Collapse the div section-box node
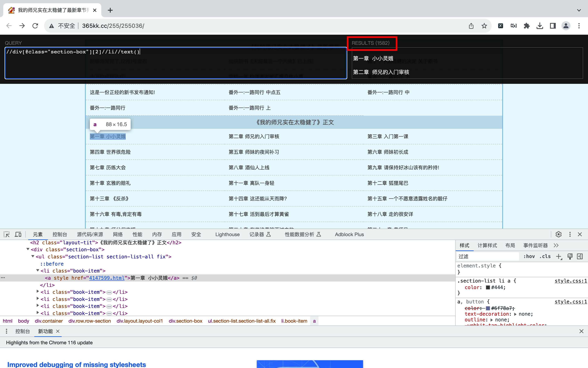The image size is (588, 368). (28, 249)
